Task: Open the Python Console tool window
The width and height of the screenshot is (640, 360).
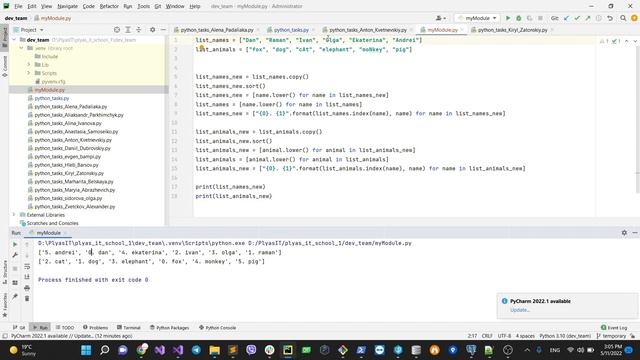Action: pos(218,327)
